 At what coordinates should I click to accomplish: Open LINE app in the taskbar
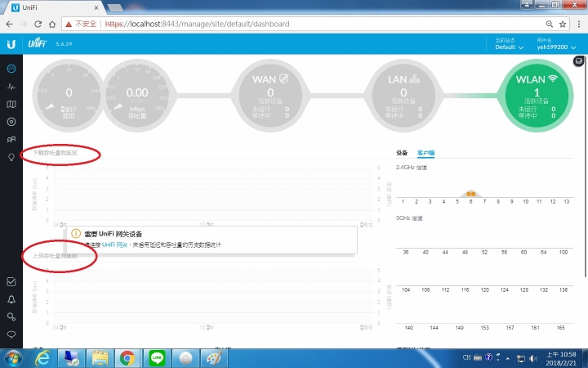pos(157,358)
